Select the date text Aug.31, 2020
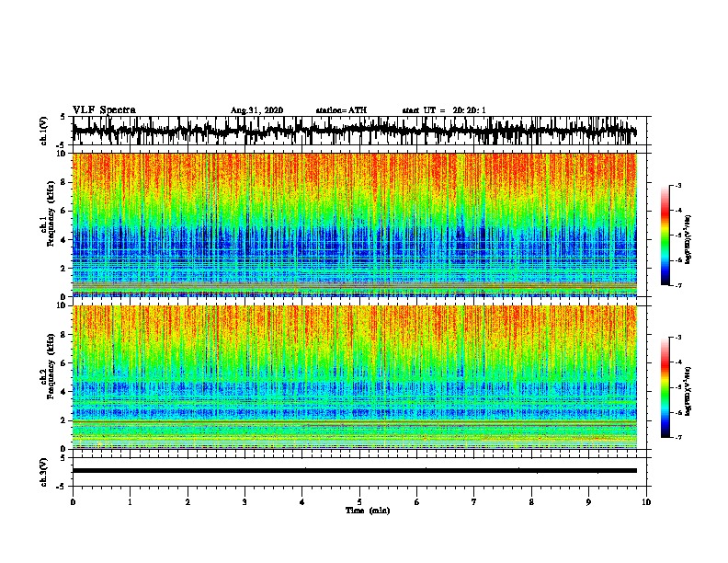This screenshot has height=563, width=728. click(256, 110)
